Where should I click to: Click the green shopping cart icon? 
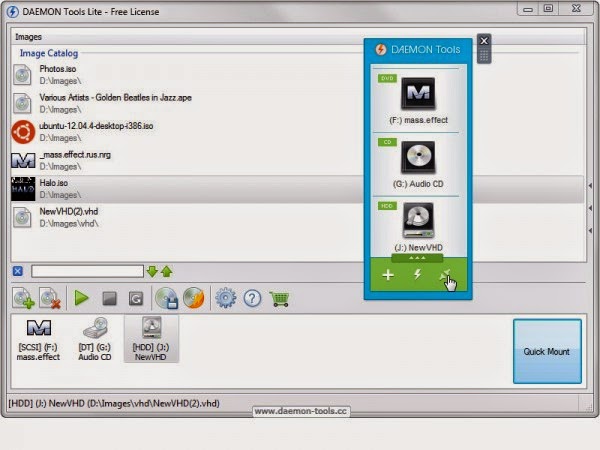click(280, 299)
